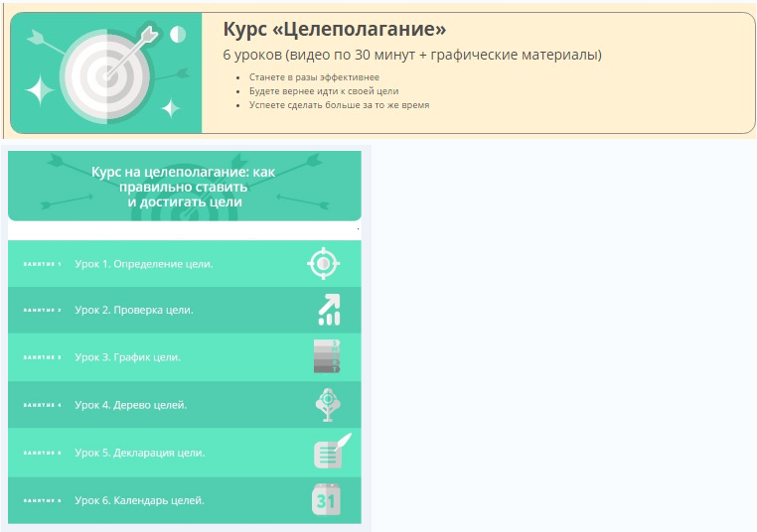Click the crosshair target icon for lesson 1

(323, 264)
